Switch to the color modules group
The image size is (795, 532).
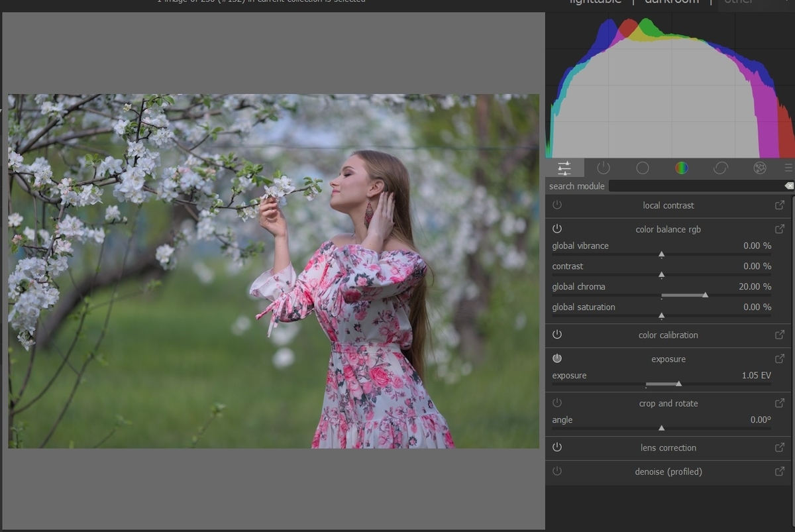[x=681, y=168]
